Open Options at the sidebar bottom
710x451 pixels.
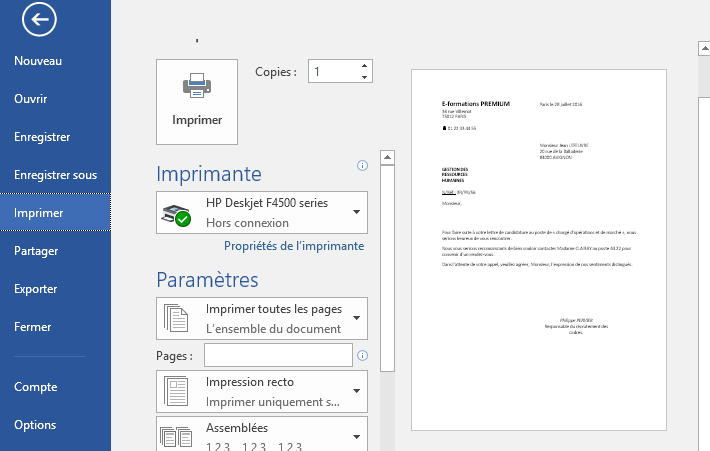click(35, 425)
